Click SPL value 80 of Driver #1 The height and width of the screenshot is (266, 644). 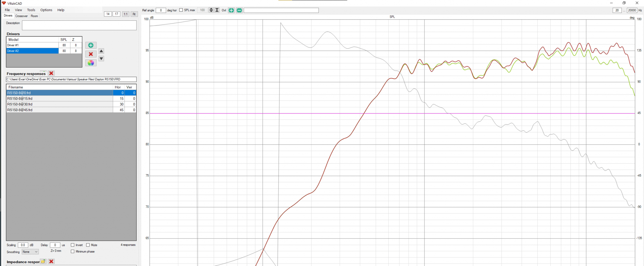pos(64,45)
